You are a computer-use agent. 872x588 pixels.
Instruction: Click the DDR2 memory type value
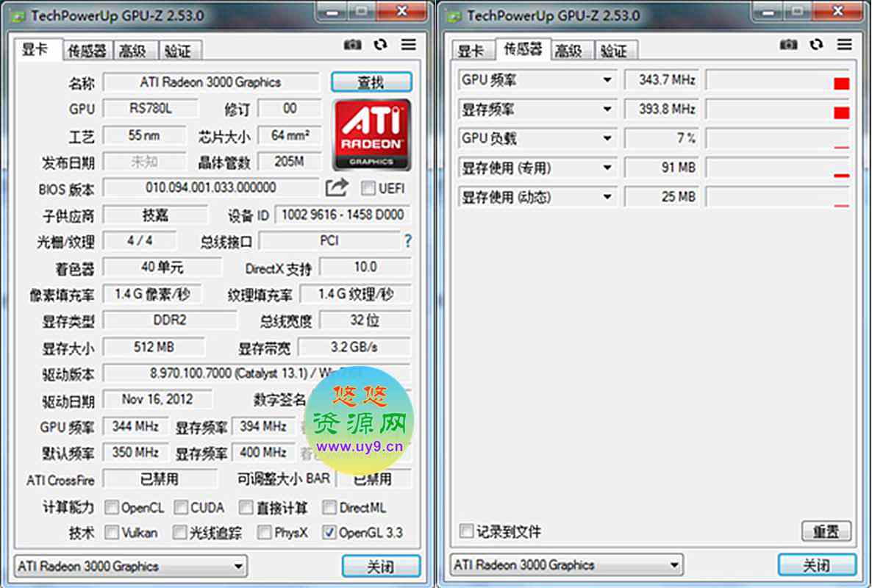click(170, 320)
